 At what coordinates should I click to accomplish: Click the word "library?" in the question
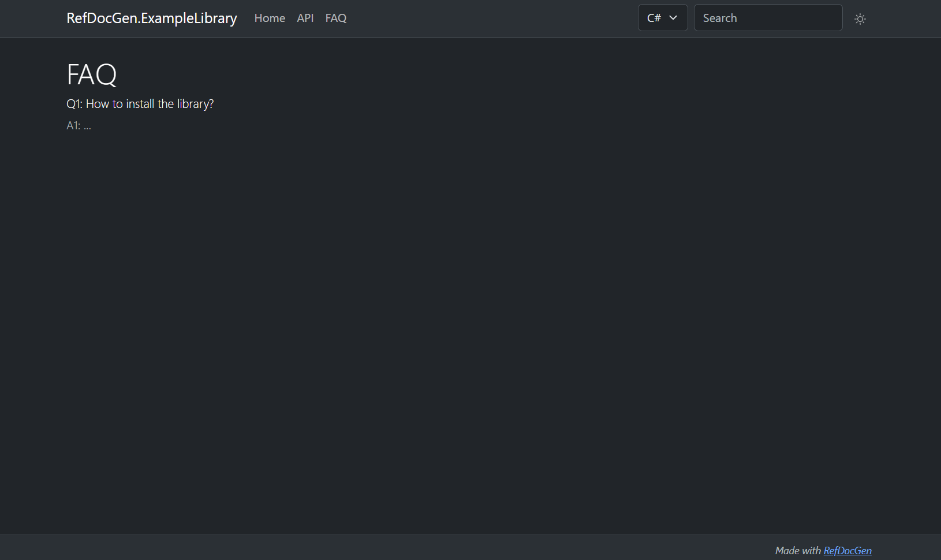click(x=195, y=104)
